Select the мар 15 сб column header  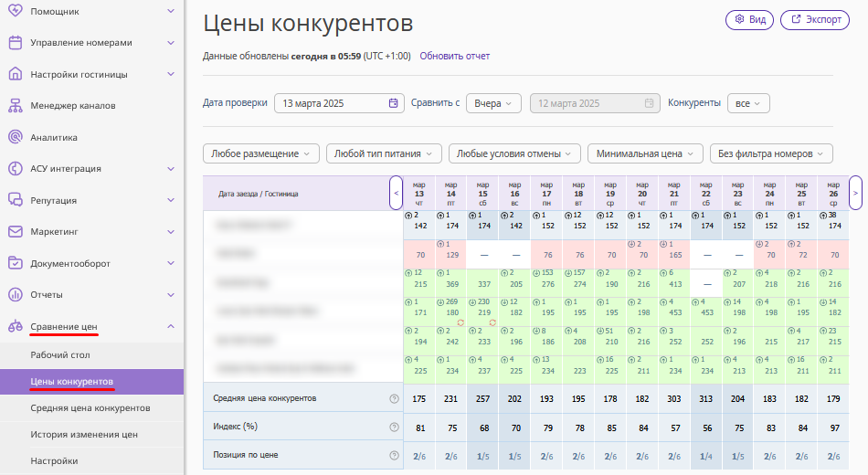(482, 194)
